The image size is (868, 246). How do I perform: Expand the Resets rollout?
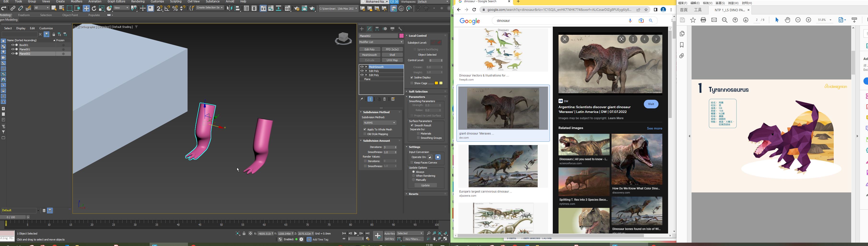tap(414, 194)
